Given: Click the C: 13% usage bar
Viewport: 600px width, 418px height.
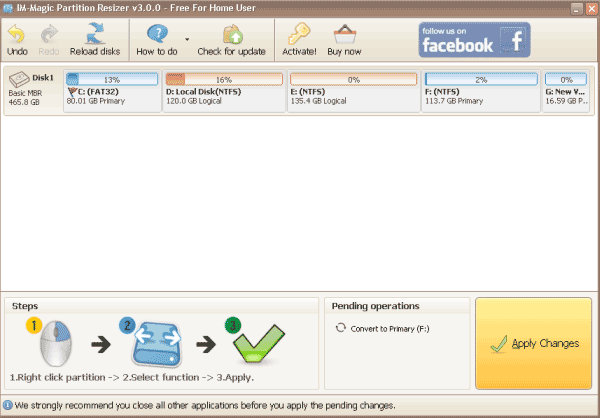Looking at the screenshot, I should [x=112, y=80].
